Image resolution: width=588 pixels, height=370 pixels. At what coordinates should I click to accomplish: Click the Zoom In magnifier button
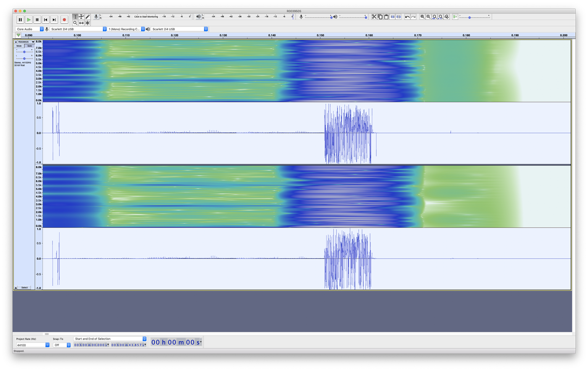pyautogui.click(x=423, y=17)
